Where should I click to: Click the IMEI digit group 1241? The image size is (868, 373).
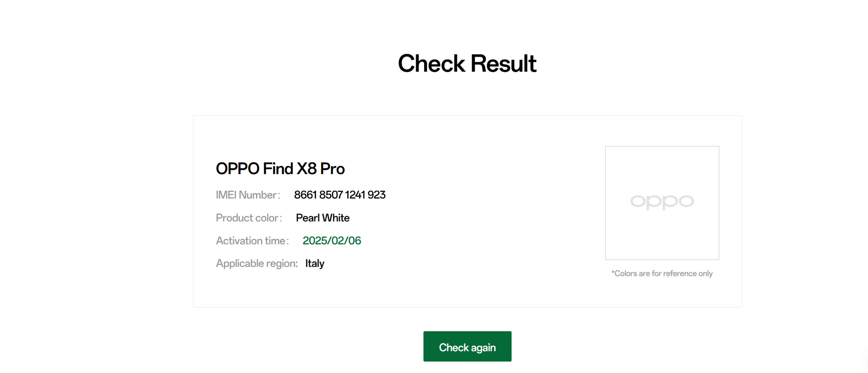(x=355, y=195)
